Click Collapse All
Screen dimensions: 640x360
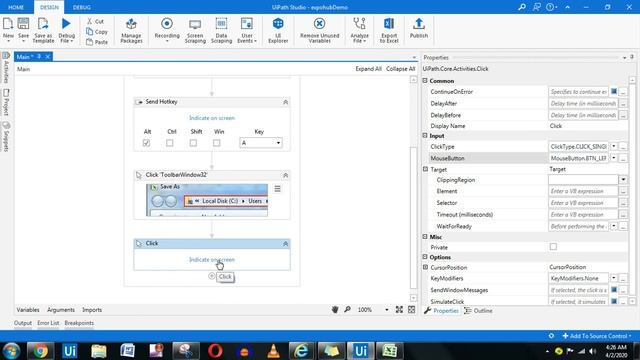400,69
